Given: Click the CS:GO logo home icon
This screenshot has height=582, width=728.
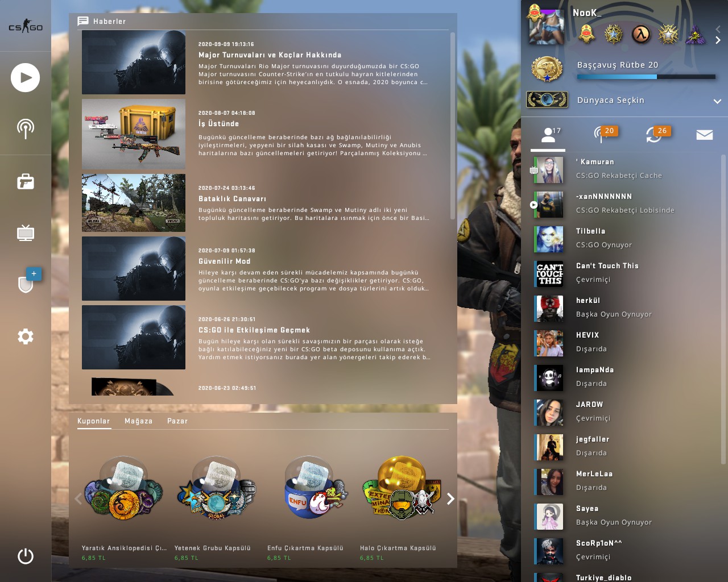Looking at the screenshot, I should pos(26,26).
